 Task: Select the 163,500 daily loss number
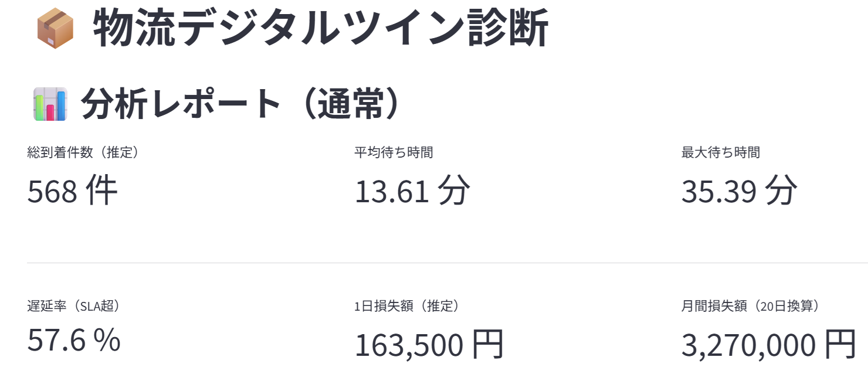point(409,345)
